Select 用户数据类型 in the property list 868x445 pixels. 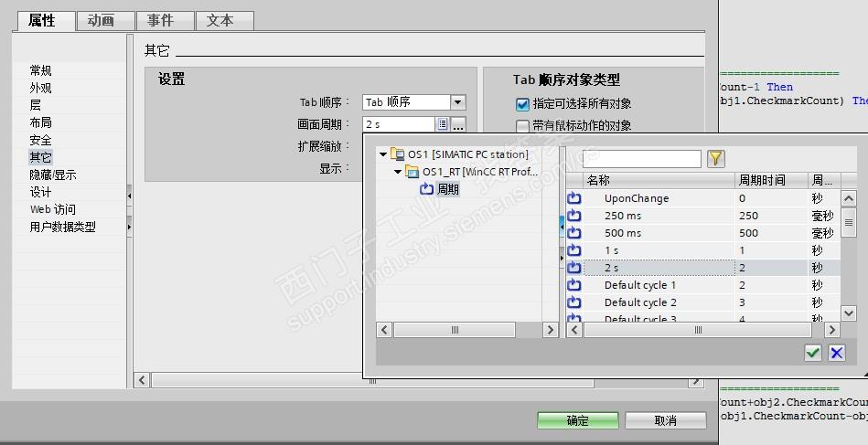pos(62,227)
